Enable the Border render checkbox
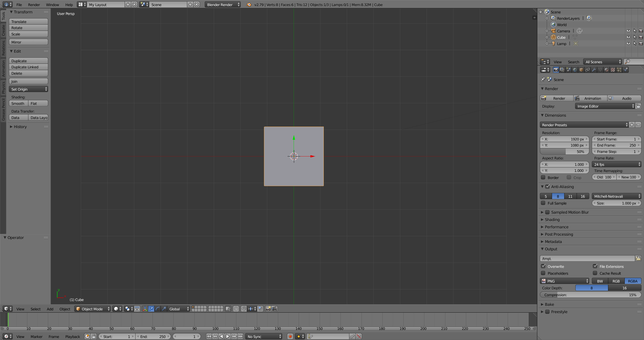 [x=543, y=177]
